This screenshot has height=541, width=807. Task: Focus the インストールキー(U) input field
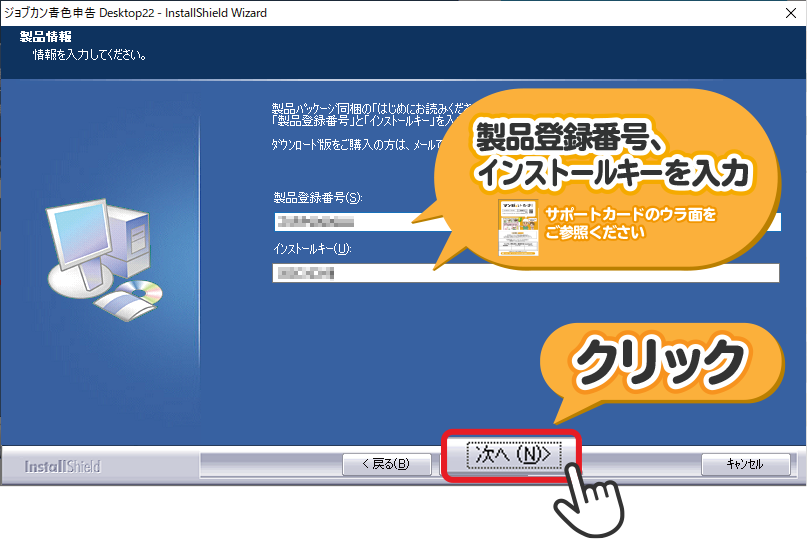(525, 273)
